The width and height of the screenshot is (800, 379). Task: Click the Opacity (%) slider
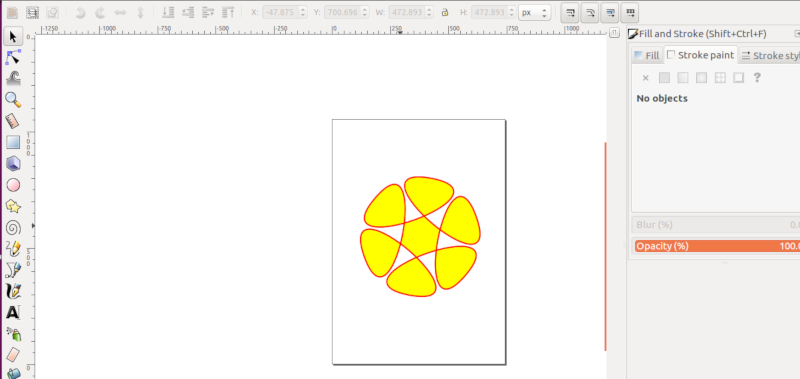point(717,246)
